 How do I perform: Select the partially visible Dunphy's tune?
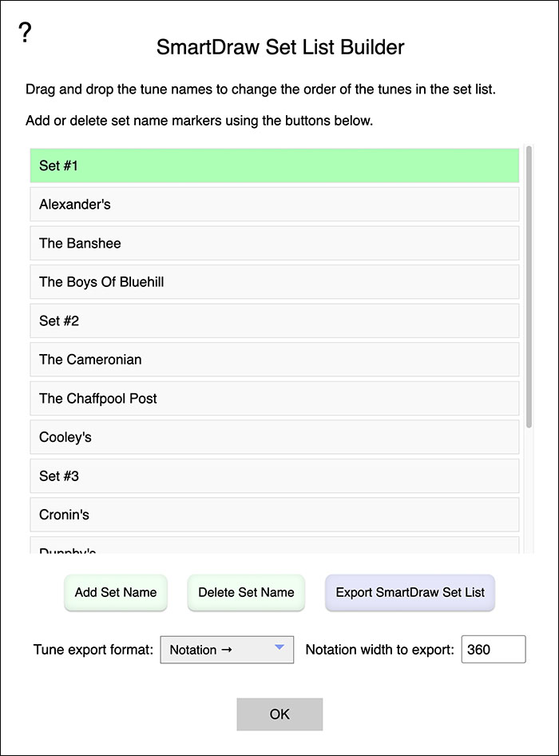[275, 547]
